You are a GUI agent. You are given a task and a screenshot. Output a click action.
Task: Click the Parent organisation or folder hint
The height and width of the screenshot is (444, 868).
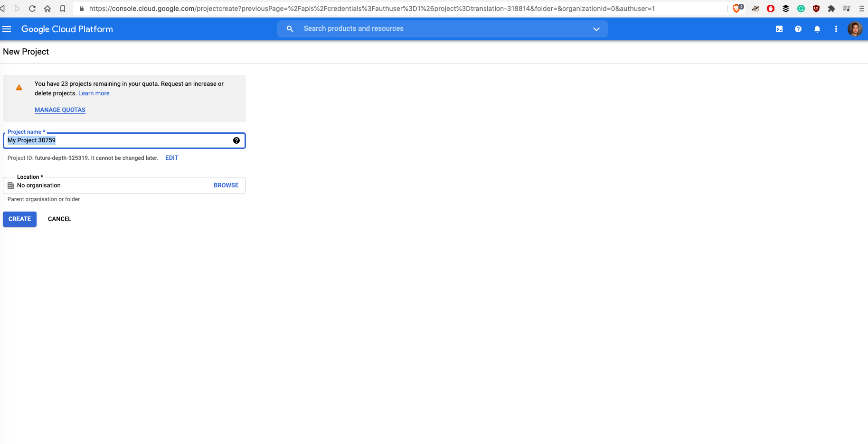tap(44, 199)
